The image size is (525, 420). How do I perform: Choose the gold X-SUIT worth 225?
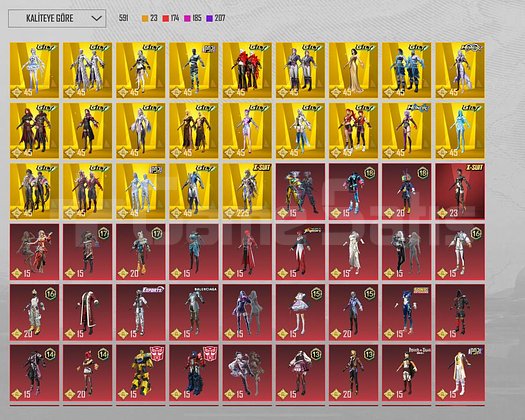tap(247, 191)
